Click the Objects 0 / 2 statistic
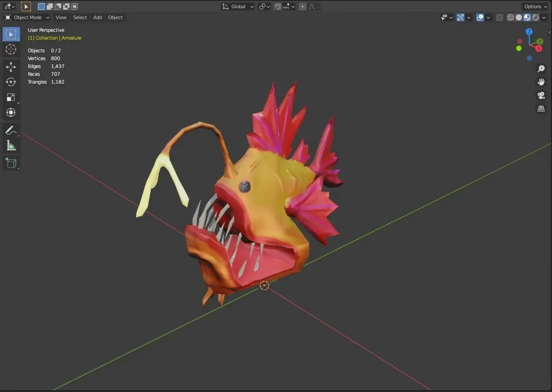The image size is (552, 392). click(x=44, y=51)
